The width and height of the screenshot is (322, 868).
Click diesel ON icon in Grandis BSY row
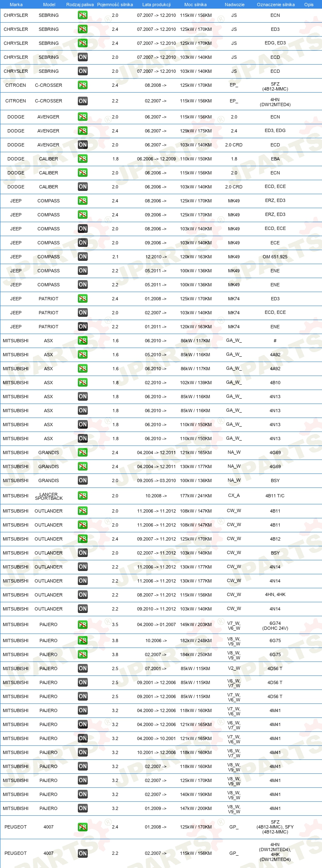(83, 480)
